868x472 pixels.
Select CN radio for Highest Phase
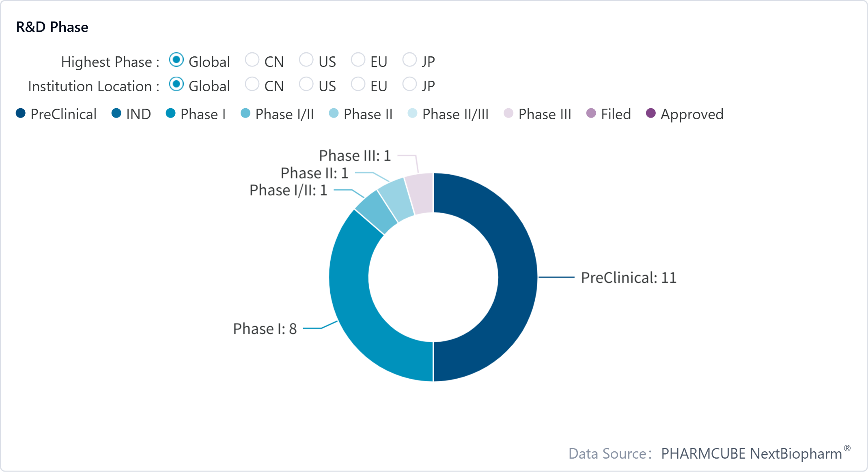[x=252, y=60]
